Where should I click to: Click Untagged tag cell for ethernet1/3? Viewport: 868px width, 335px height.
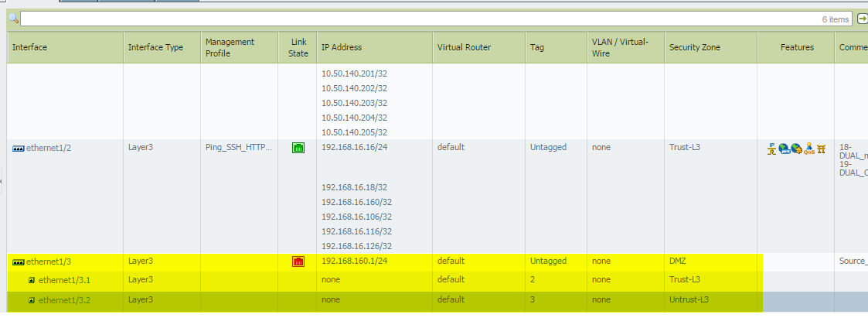pos(549,261)
